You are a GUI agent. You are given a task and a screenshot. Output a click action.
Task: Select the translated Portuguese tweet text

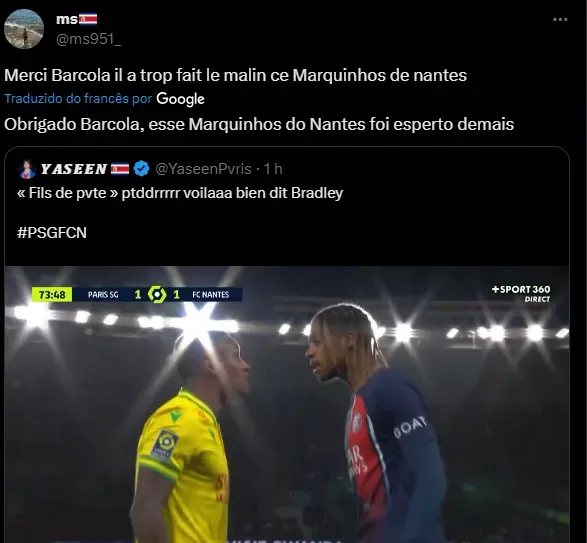pyautogui.click(x=259, y=124)
